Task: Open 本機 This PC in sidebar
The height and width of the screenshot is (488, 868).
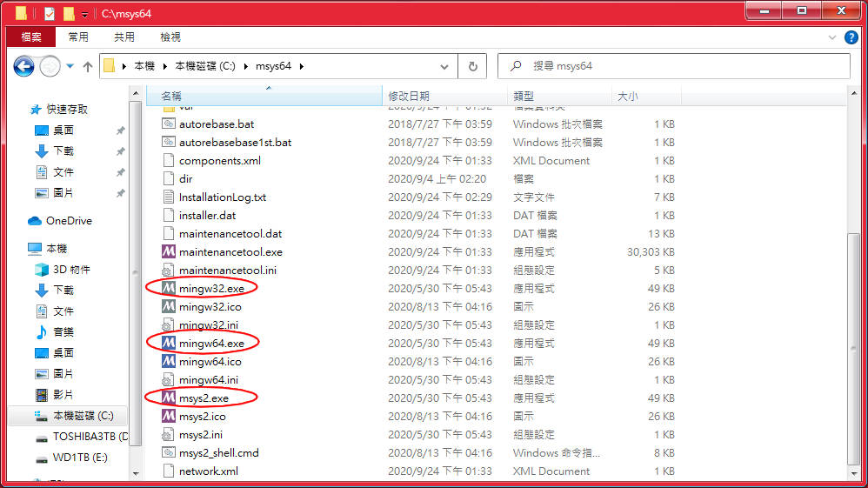Action: point(48,248)
